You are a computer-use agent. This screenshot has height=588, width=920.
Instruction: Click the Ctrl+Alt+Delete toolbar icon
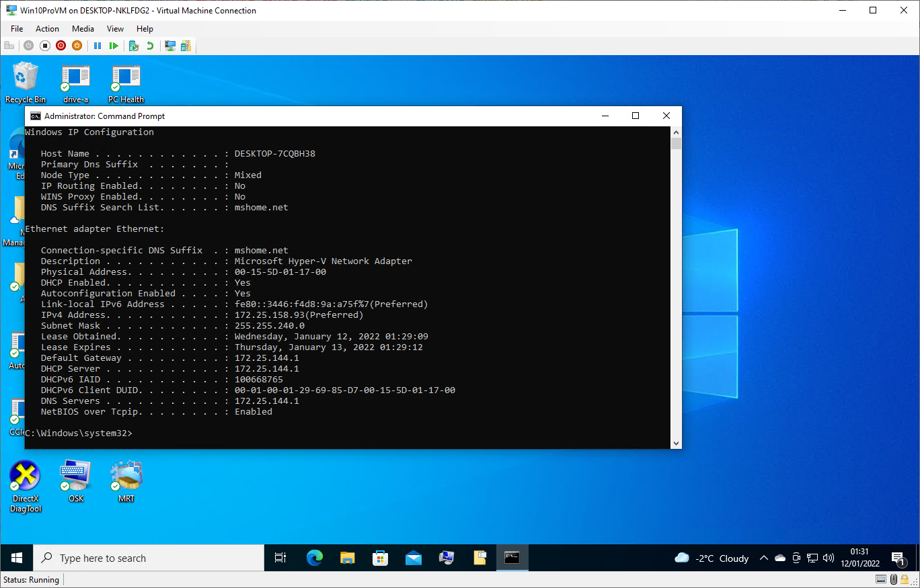[9, 46]
